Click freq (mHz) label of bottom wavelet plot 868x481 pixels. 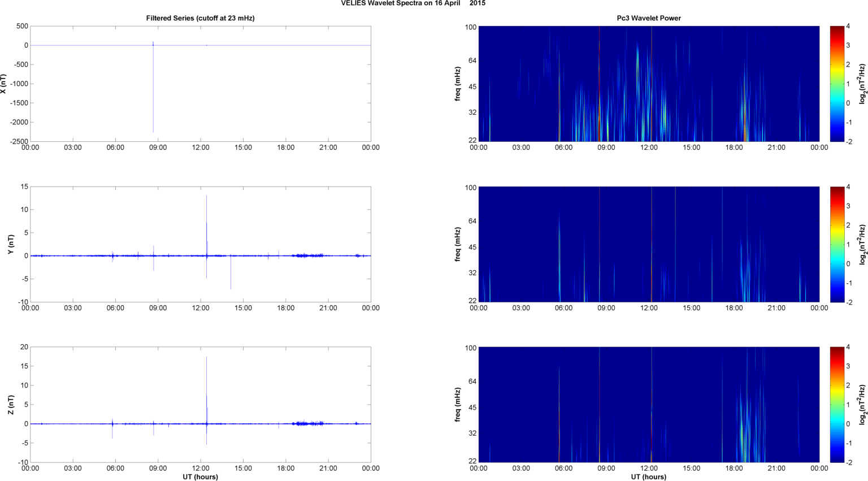458,405
